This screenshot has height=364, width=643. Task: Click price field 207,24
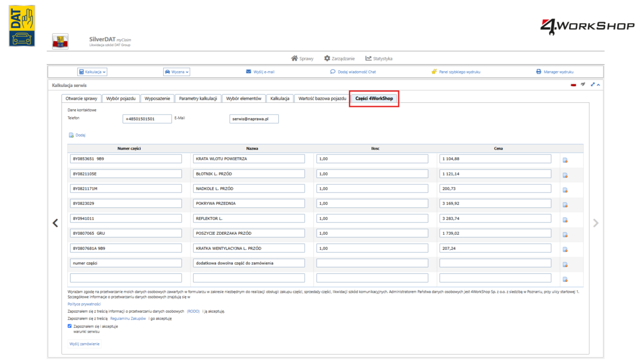(x=495, y=248)
